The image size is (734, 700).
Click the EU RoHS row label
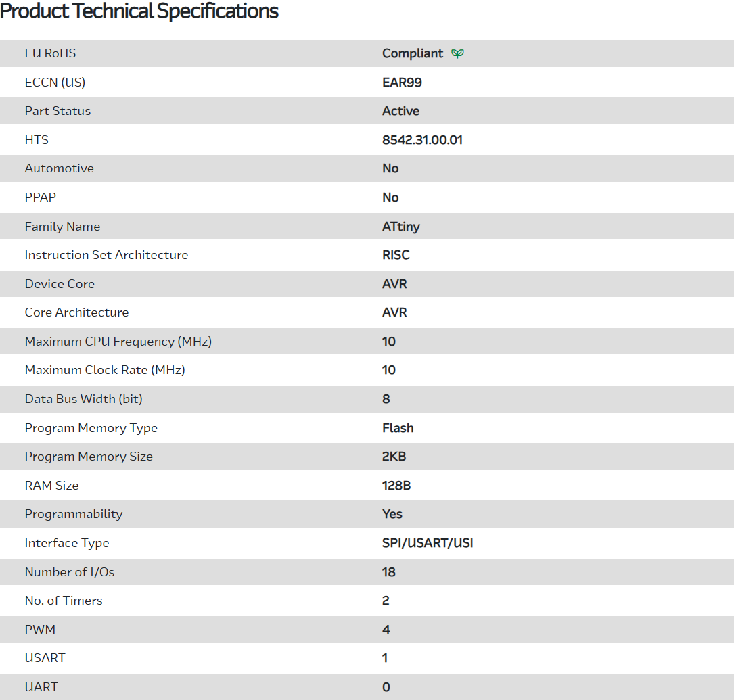tap(50, 53)
